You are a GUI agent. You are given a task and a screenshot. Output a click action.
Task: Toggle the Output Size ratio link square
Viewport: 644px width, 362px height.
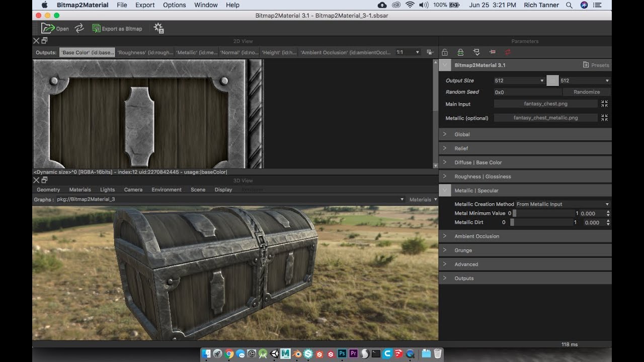pos(552,80)
